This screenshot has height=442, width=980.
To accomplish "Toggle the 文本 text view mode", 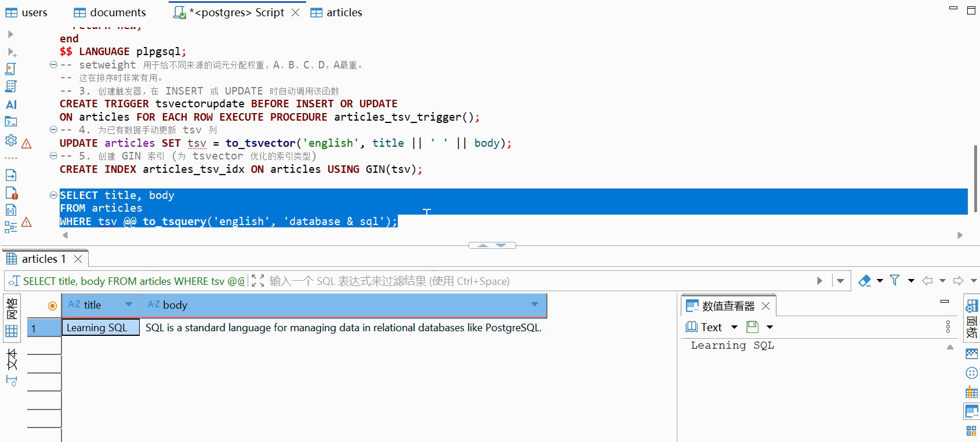I will (12, 360).
